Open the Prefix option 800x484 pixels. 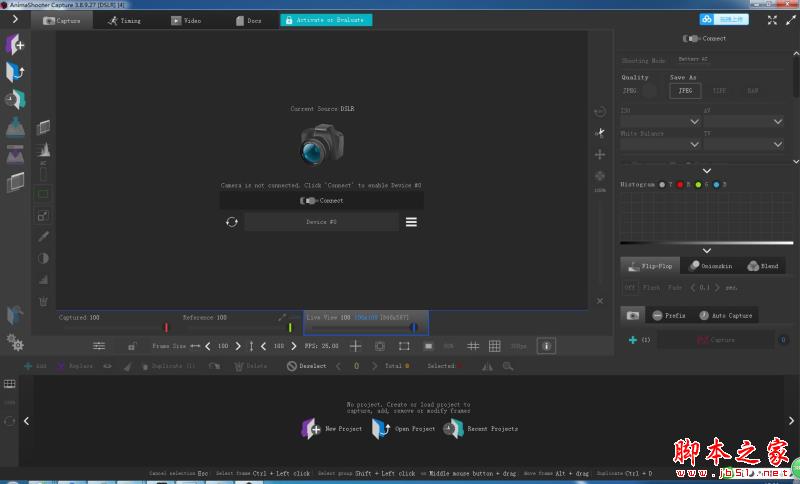pyautogui.click(x=669, y=316)
